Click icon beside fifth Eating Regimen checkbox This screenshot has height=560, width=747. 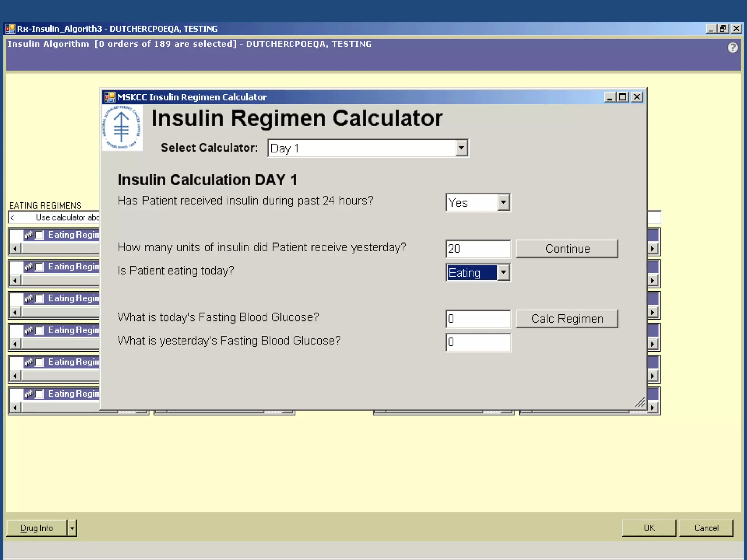pos(28,362)
